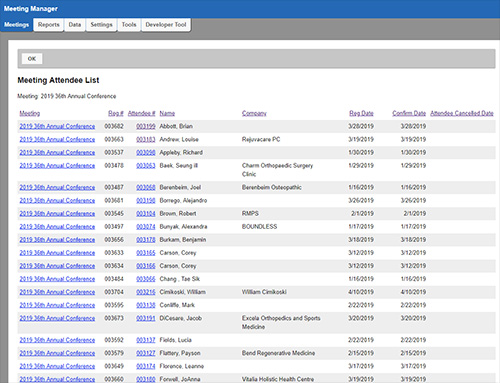Open attendee number link for Flattery, Payson
The width and height of the screenshot is (500, 383).
146,353
